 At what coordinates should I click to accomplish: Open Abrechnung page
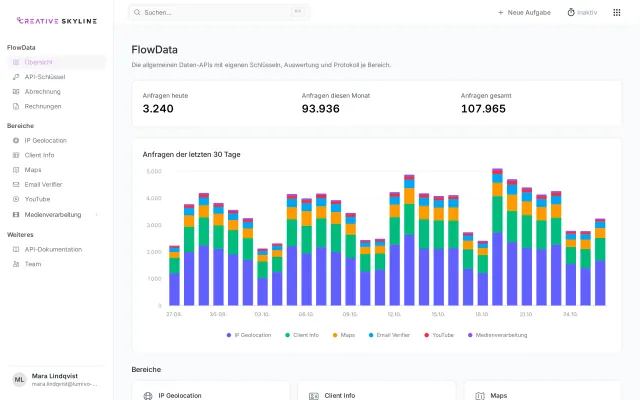(x=57, y=92)
